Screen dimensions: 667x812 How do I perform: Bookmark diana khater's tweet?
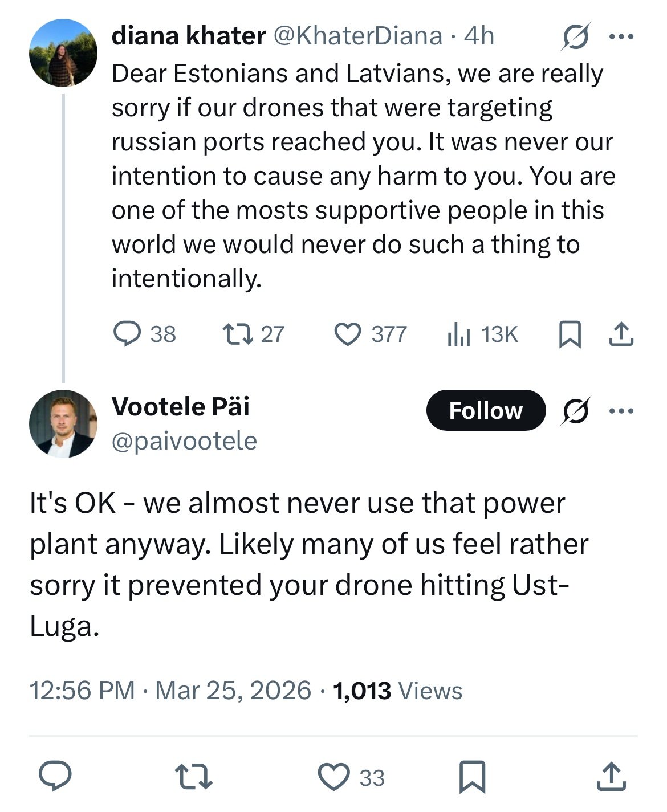(x=570, y=334)
